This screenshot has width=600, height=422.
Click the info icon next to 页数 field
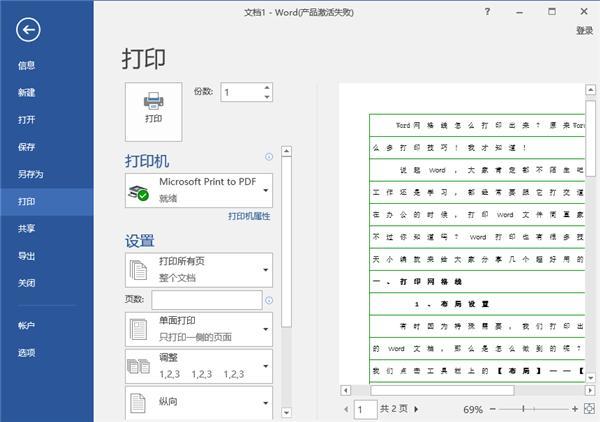[269, 300]
